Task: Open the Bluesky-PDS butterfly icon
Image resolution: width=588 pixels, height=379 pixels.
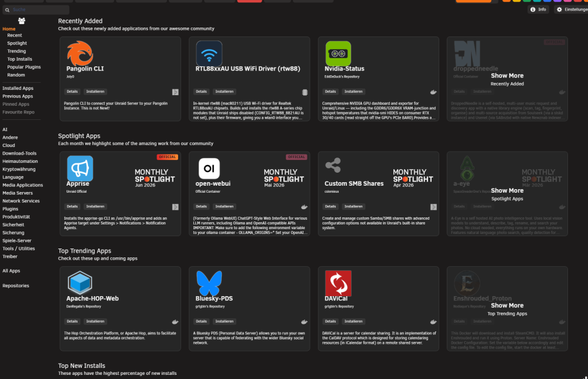Action: tap(209, 283)
